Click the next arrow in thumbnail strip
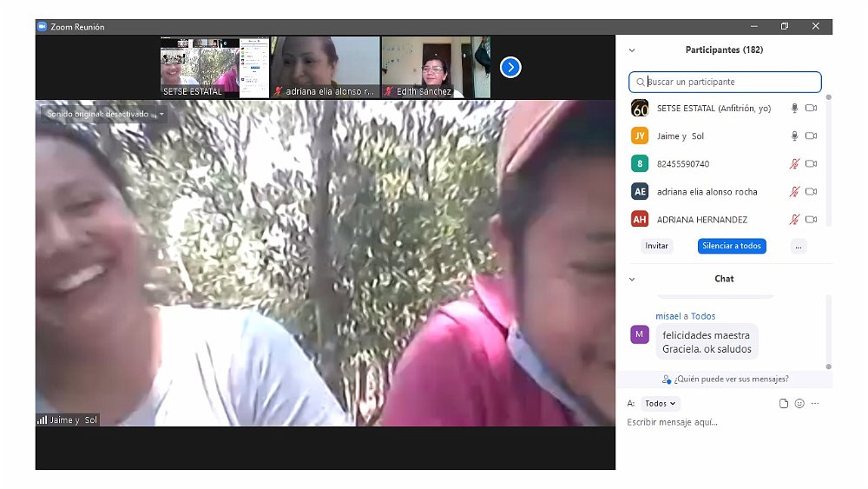This screenshot has width=868, height=489. coord(510,67)
